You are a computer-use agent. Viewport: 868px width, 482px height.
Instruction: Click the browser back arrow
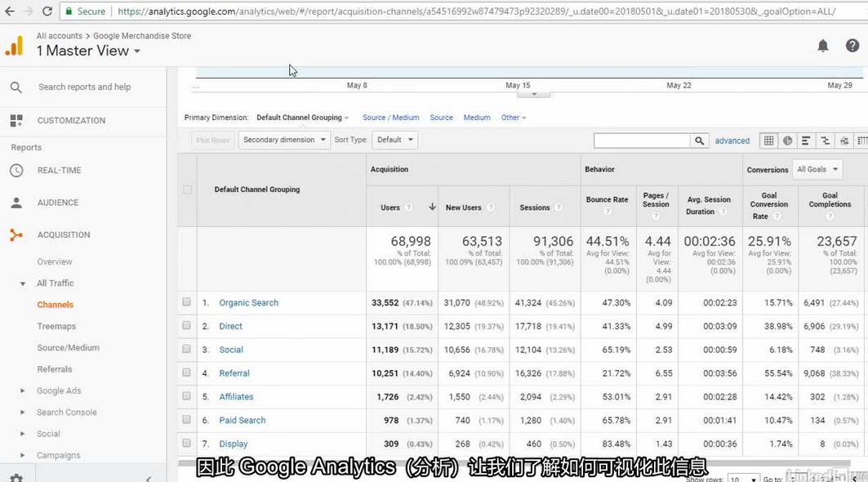pyautogui.click(x=10, y=11)
